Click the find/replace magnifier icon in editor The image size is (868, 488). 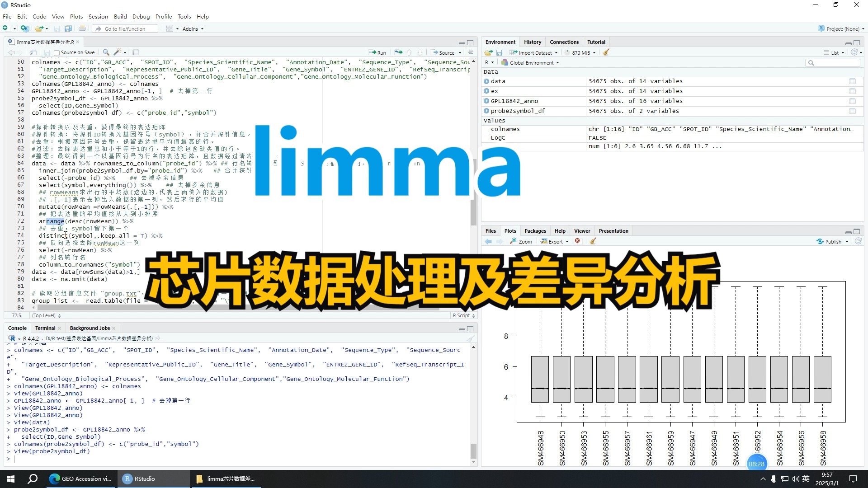pyautogui.click(x=106, y=52)
